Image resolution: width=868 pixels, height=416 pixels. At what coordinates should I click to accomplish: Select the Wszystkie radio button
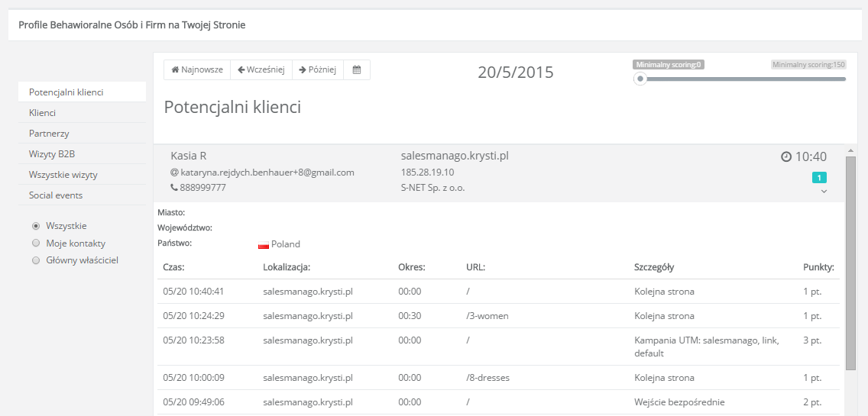(36, 226)
